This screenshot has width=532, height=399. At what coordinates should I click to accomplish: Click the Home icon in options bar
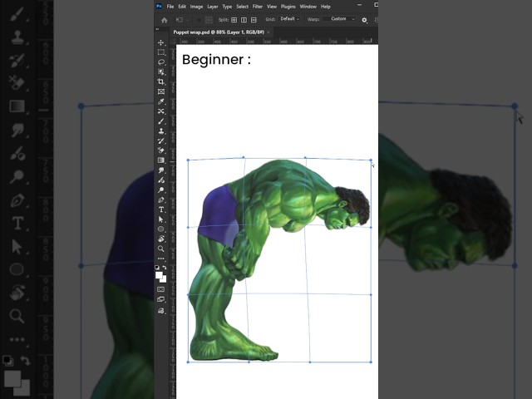(165, 20)
